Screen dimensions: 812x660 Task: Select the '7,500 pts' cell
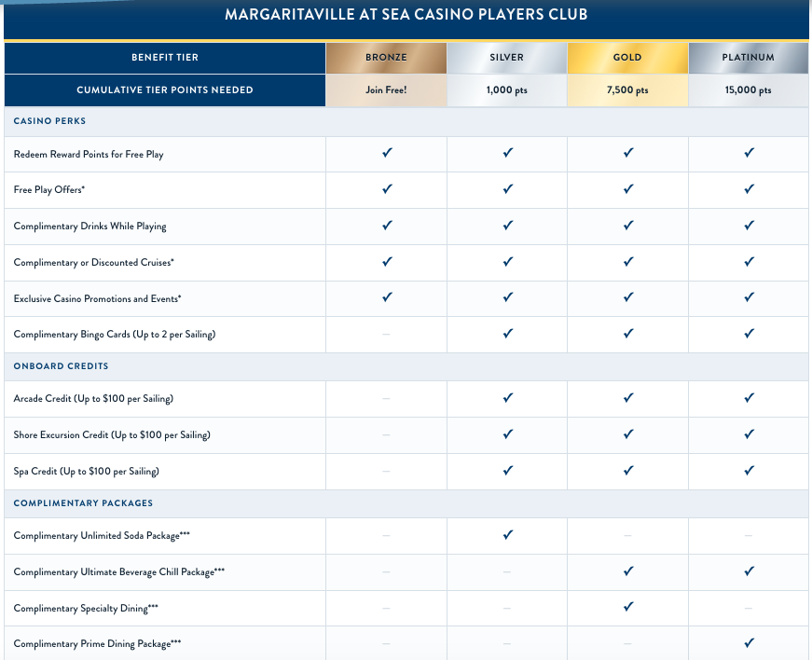click(x=627, y=90)
